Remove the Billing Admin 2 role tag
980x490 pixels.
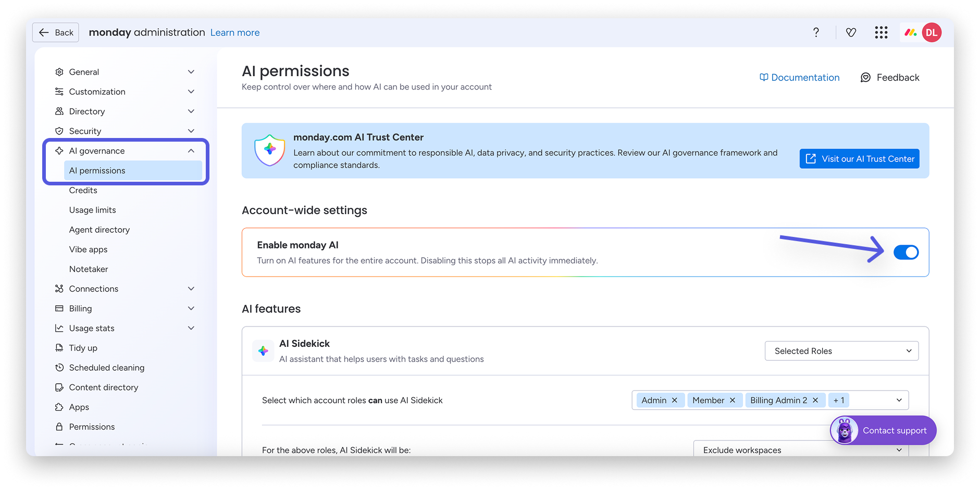(815, 400)
